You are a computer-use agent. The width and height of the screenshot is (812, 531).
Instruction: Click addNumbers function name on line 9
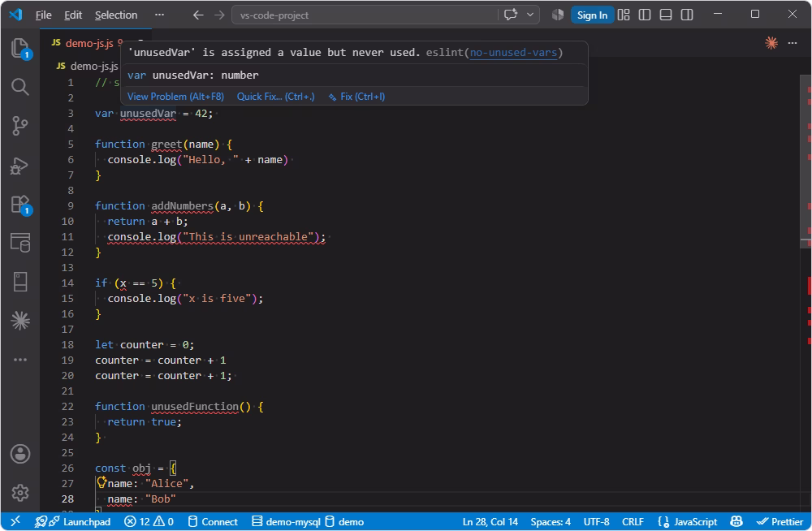pos(182,205)
